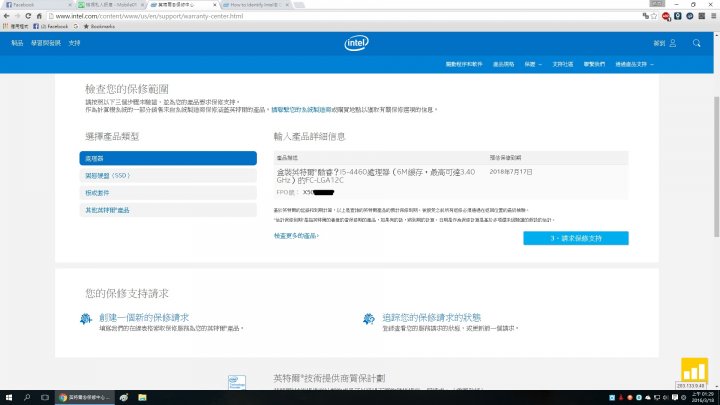Click the browser forward arrow
Viewport: 720px width, 405px height.
pos(17,16)
